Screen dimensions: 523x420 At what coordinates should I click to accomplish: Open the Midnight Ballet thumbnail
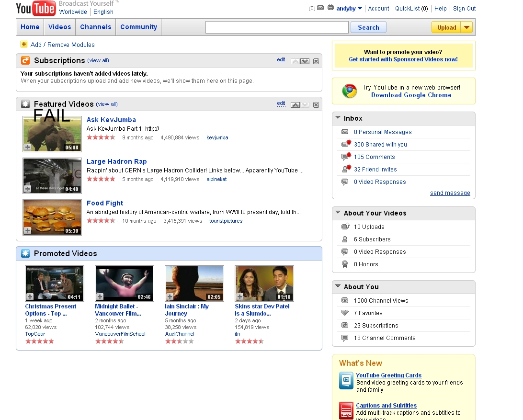pyautogui.click(x=125, y=283)
